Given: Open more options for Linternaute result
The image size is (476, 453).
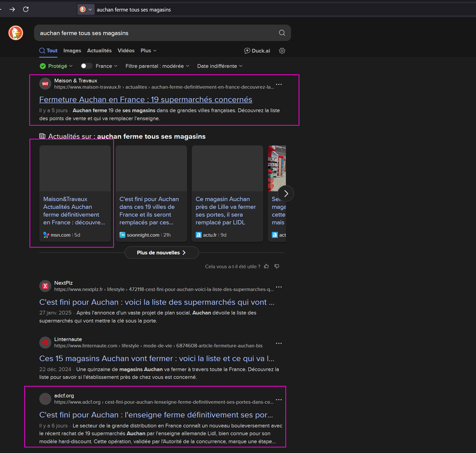Looking at the screenshot, I should [279, 343].
